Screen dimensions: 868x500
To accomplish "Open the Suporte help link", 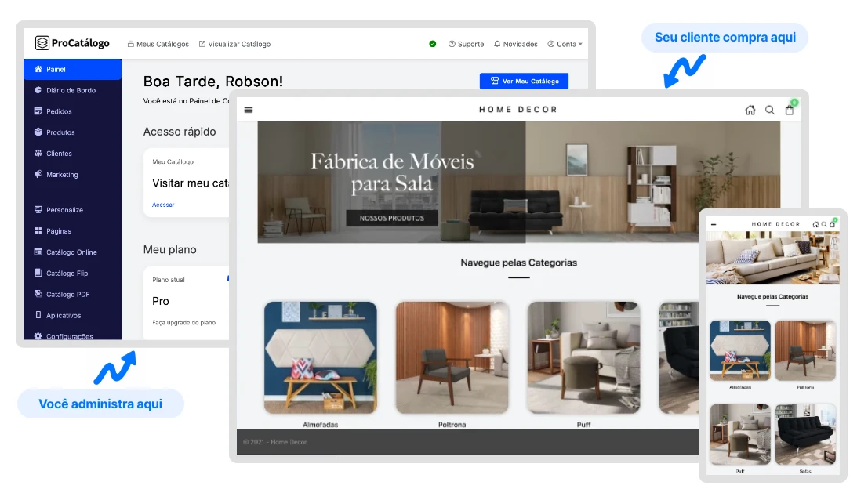I will click(x=466, y=44).
